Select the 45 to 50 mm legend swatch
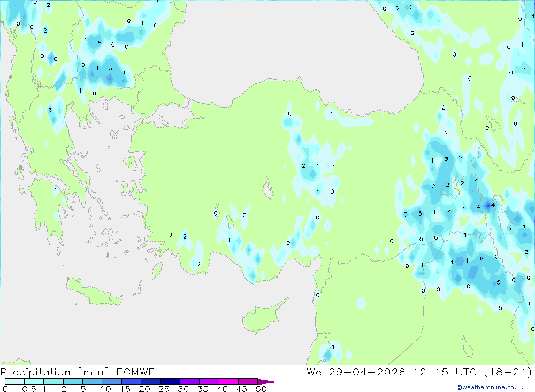This screenshot has height=392, width=535. click(248, 381)
